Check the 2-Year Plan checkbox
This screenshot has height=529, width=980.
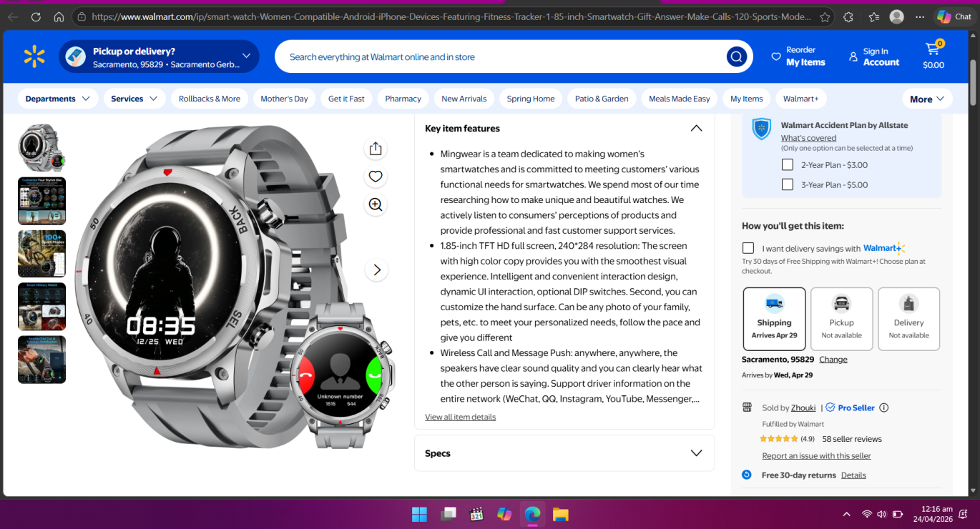pyautogui.click(x=788, y=165)
